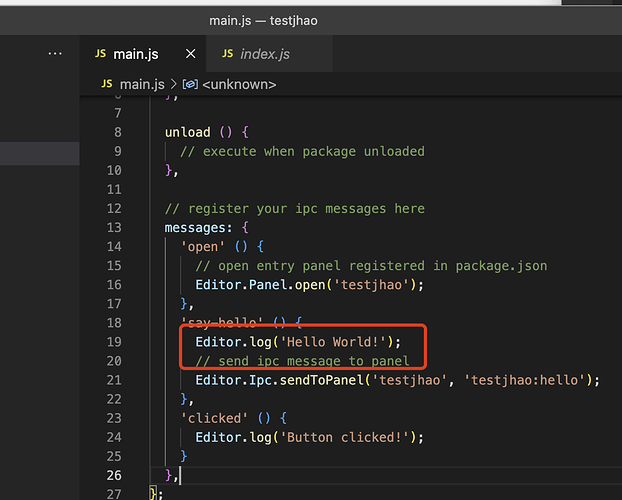The height and width of the screenshot is (500, 622).
Task: Click the Editor.Ipc.sendToPanel code line
Action: pos(396,379)
